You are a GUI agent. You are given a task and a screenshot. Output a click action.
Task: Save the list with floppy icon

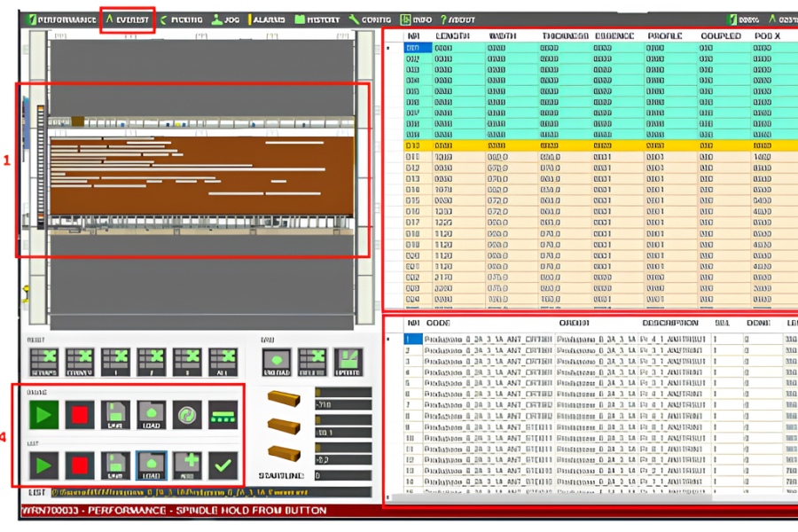coord(115,465)
